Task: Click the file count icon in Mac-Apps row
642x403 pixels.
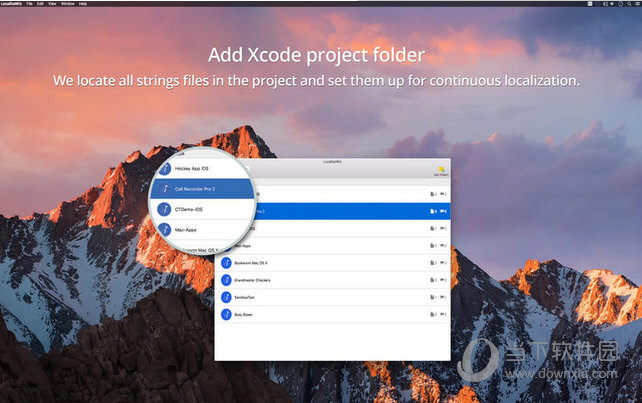Action: point(432,246)
